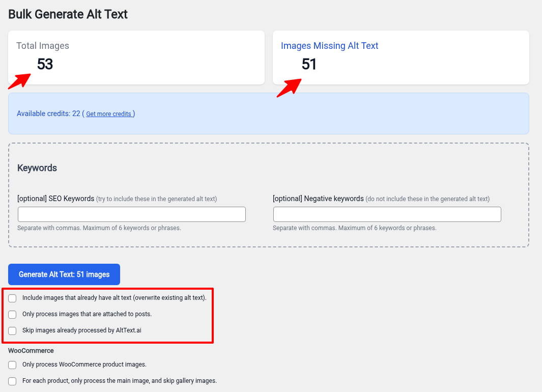Check 'Skip images already processed by AltText.ai'
Image resolution: width=542 pixels, height=392 pixels.
12,330
